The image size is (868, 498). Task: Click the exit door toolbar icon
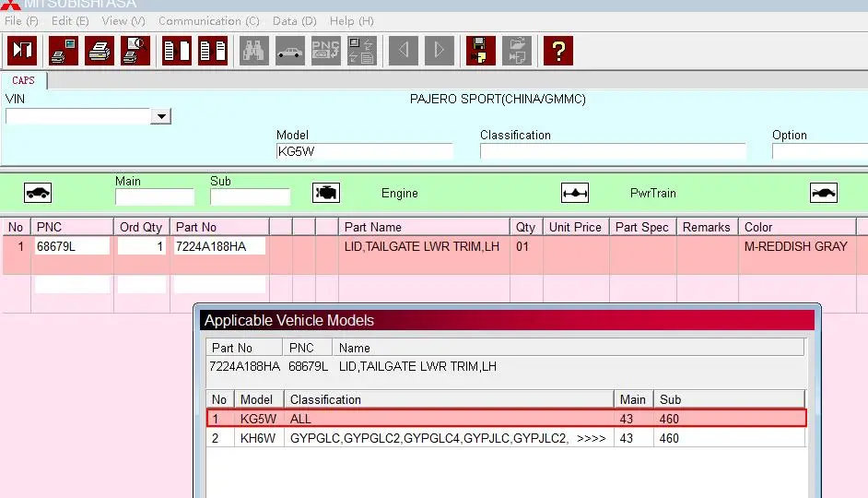pyautogui.click(x=21, y=51)
